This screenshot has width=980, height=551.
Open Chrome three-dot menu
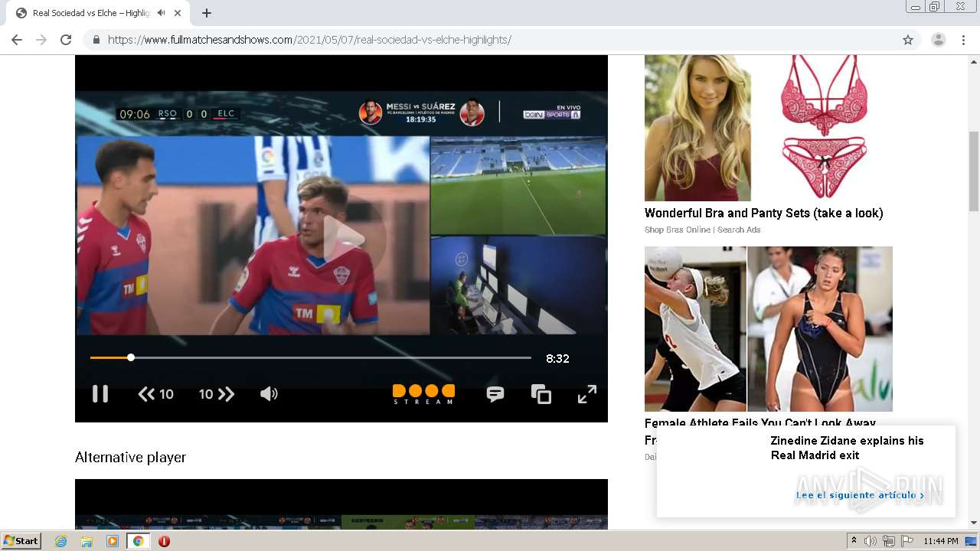964,40
